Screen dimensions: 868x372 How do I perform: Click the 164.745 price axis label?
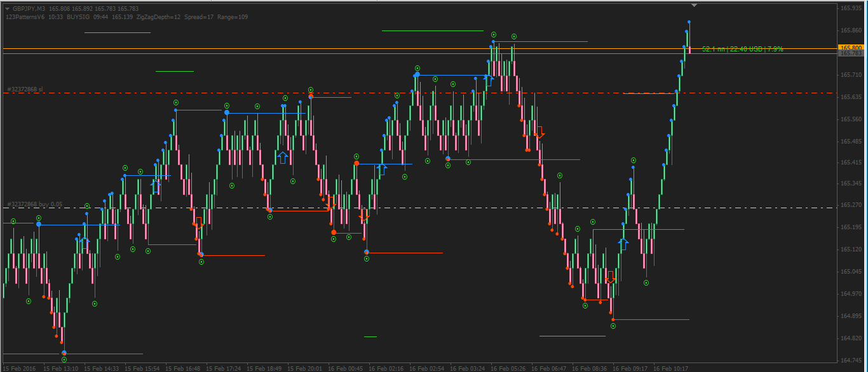point(851,361)
